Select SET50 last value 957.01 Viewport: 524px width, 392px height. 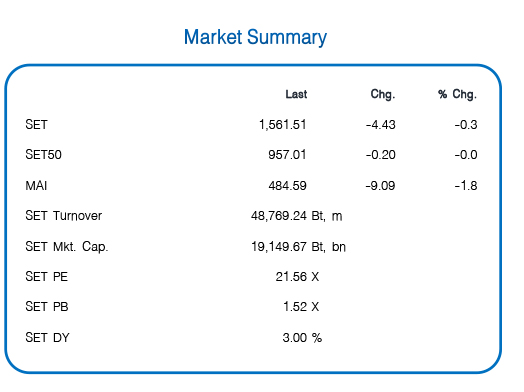287,155
